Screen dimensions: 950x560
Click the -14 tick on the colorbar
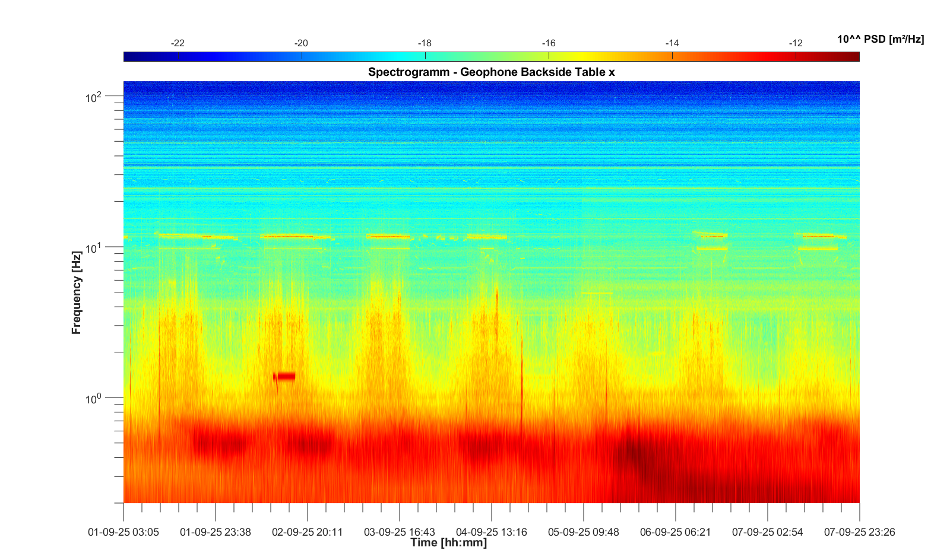672,43
